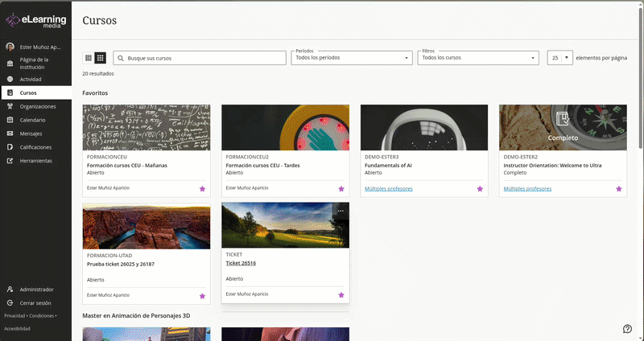644x341 pixels.
Task: Unfavorite Formación cursos CEU - Mañanas star
Action: pos(203,189)
